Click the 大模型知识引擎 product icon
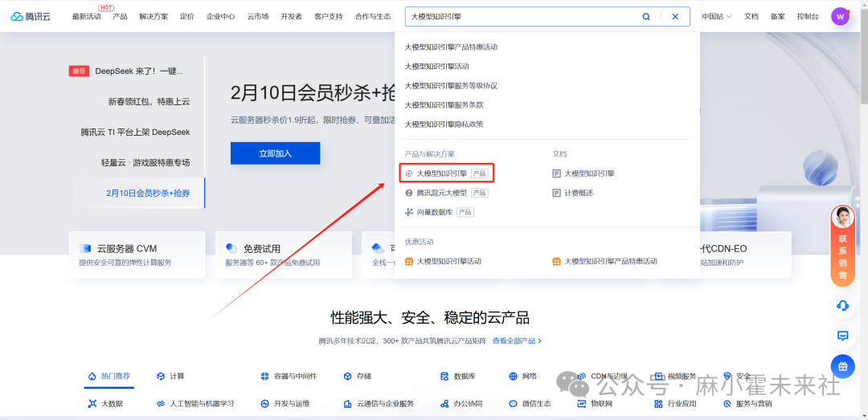The width and height of the screenshot is (868, 420). tap(409, 173)
